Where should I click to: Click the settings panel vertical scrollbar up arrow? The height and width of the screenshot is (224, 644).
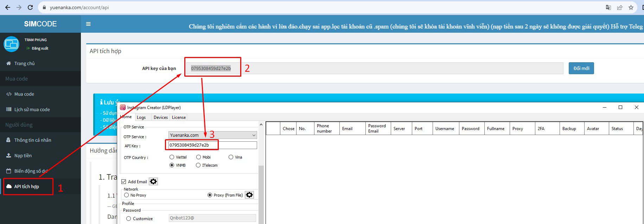[x=261, y=125]
